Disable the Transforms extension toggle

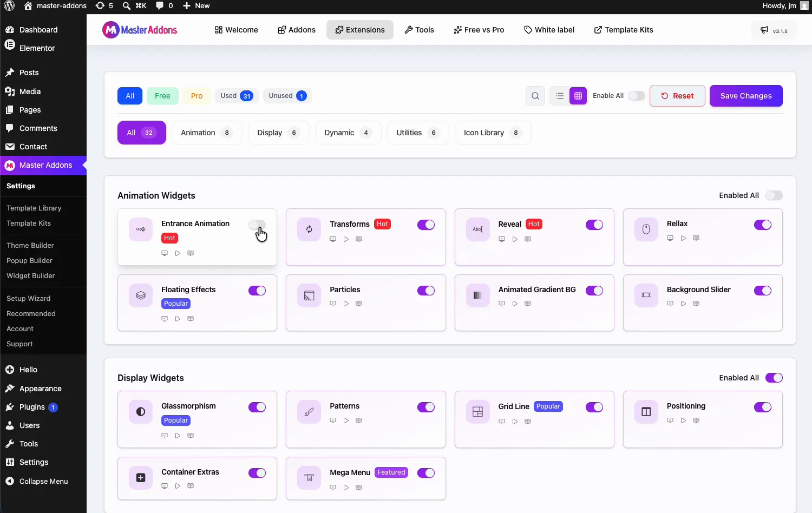pyautogui.click(x=426, y=225)
